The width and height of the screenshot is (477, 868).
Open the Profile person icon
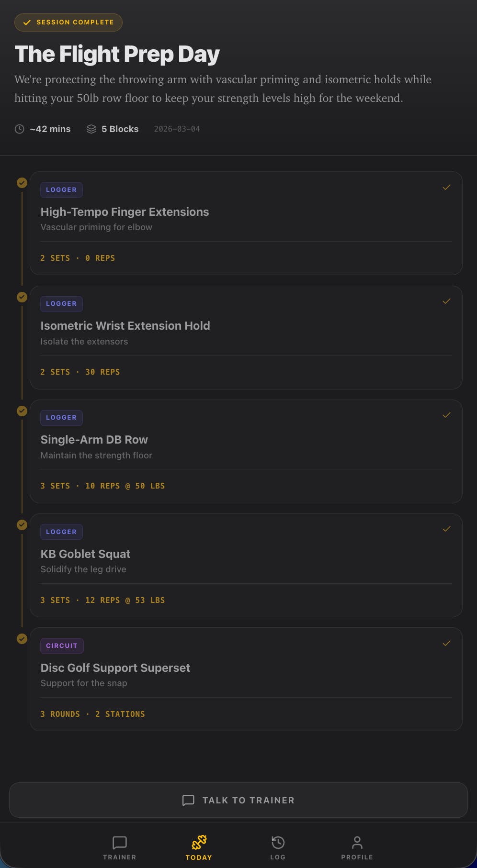[x=357, y=843]
